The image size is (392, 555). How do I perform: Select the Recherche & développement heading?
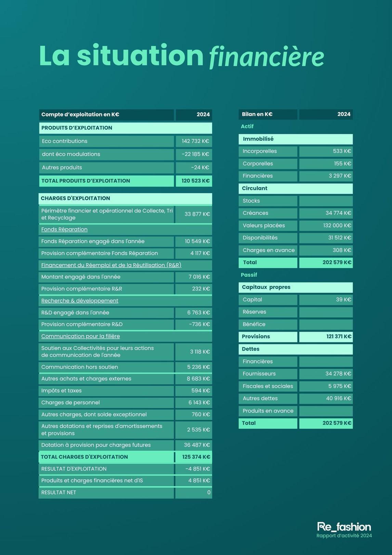click(80, 301)
